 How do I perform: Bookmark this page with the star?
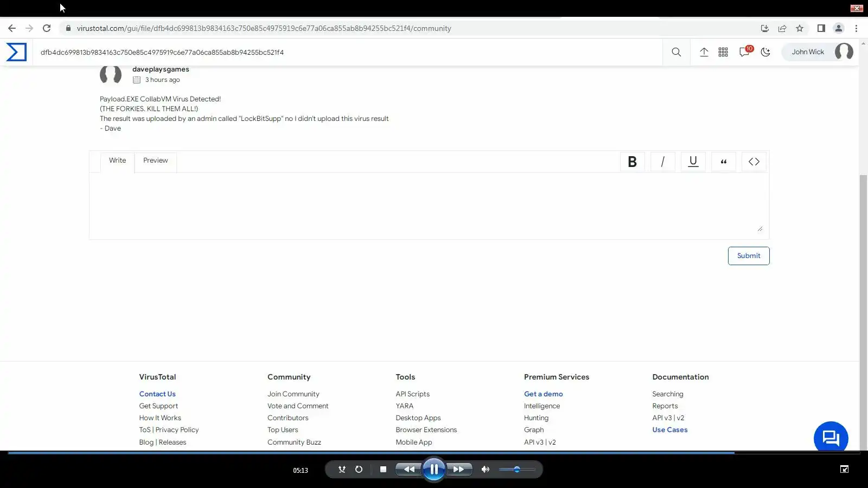coord(800,28)
